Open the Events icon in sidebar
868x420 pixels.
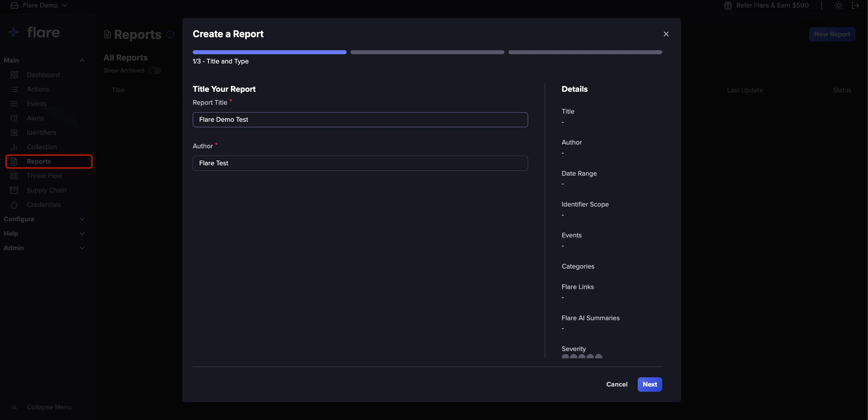(x=14, y=104)
